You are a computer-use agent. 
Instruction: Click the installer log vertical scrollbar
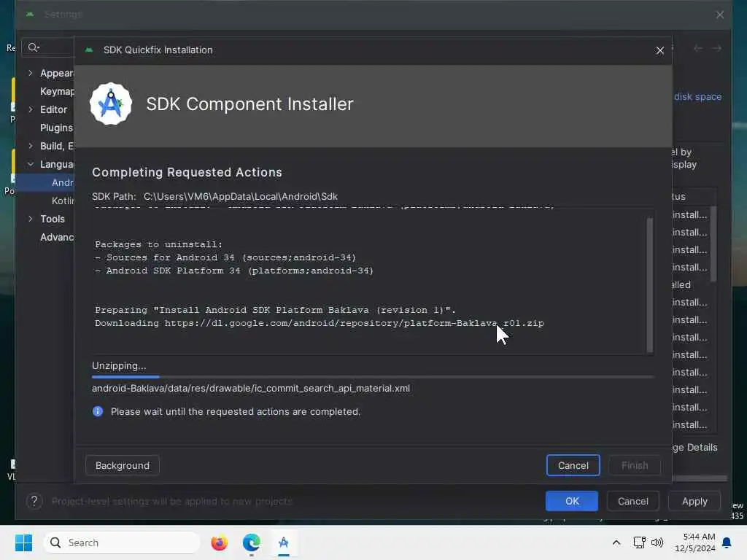649,285
